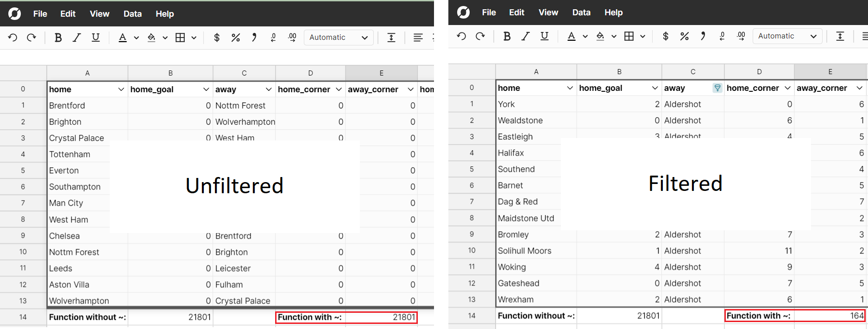868x329 pixels.
Task: Open the Automatic number format dropdown in the left toolbar
Action: coord(339,38)
